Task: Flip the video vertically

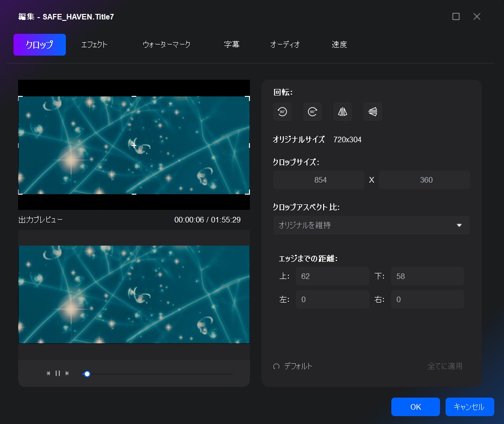Action: [x=373, y=112]
